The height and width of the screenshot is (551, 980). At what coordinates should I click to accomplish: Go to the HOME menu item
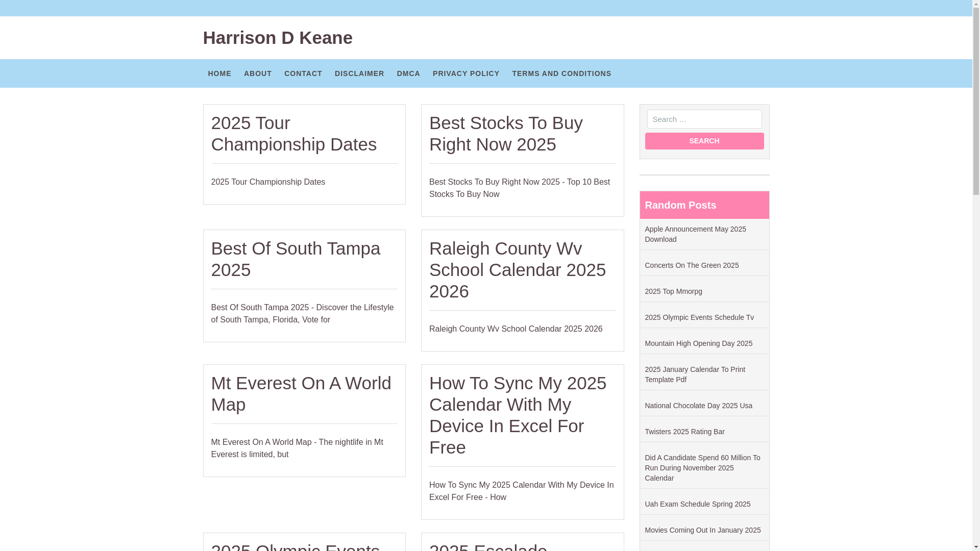[x=219, y=73]
